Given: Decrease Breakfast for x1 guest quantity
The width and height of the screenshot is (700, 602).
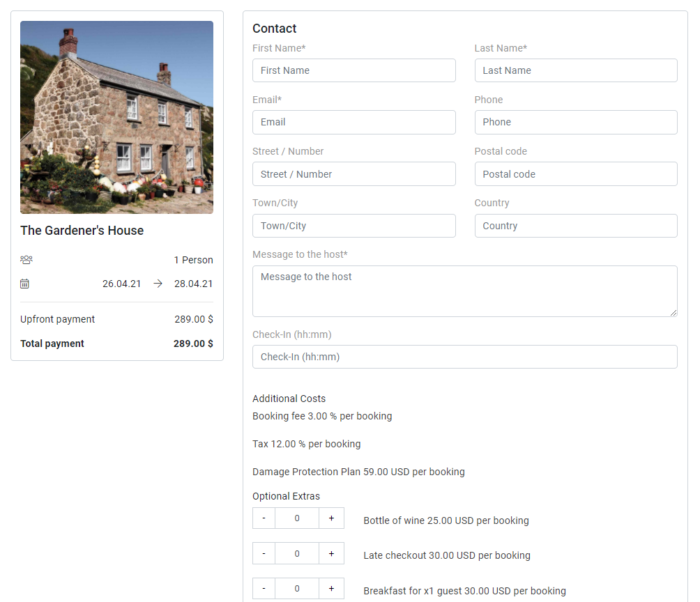Looking at the screenshot, I should (x=264, y=589).
